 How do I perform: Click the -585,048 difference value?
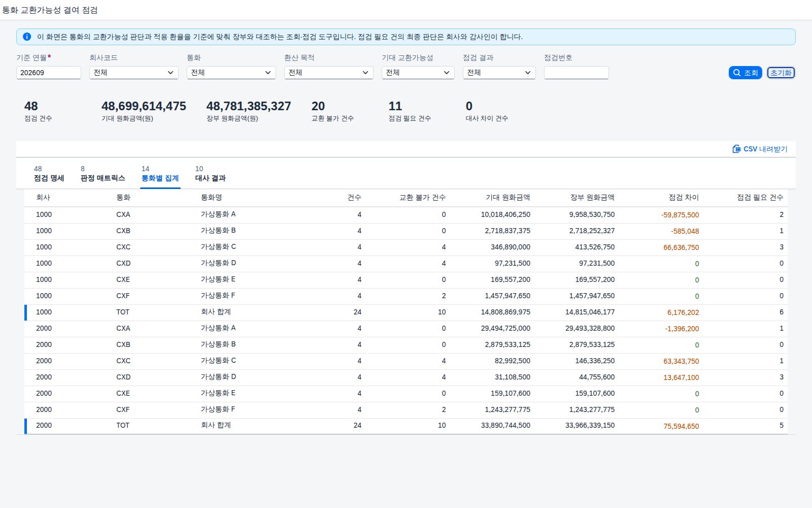tap(685, 231)
